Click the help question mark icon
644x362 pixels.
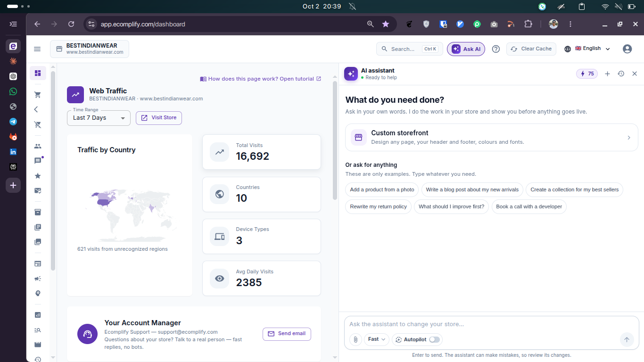495,49
